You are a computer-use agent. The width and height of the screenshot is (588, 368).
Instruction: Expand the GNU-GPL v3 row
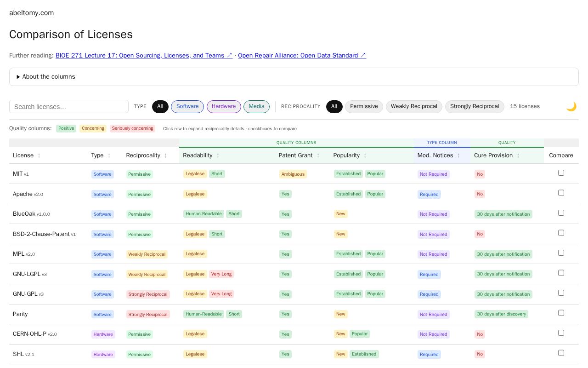[x=294, y=294]
